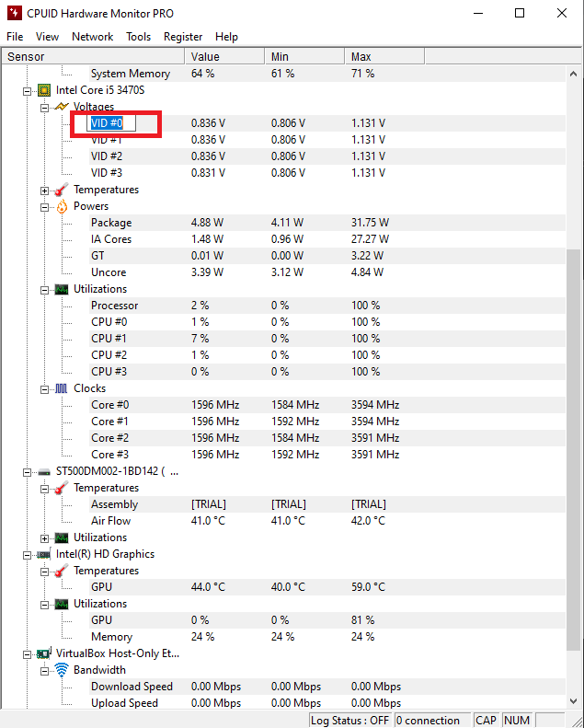Click the hard drive icon for ST500DM002-1BD142

tap(44, 472)
